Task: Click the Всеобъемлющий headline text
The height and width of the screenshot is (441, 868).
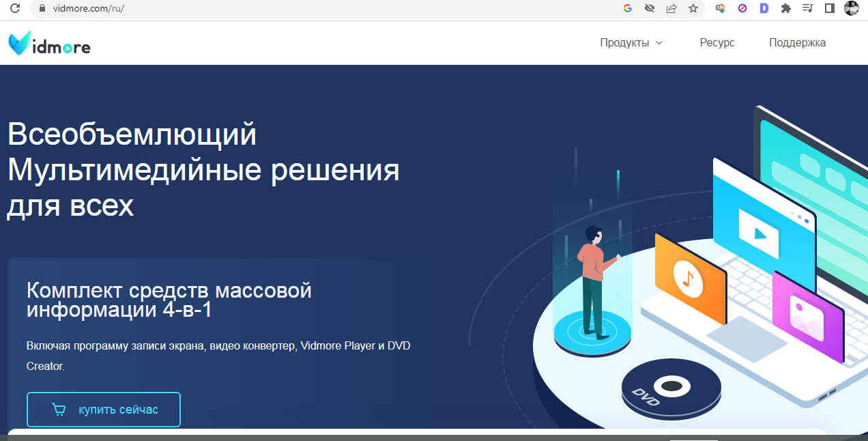Action: [x=132, y=134]
